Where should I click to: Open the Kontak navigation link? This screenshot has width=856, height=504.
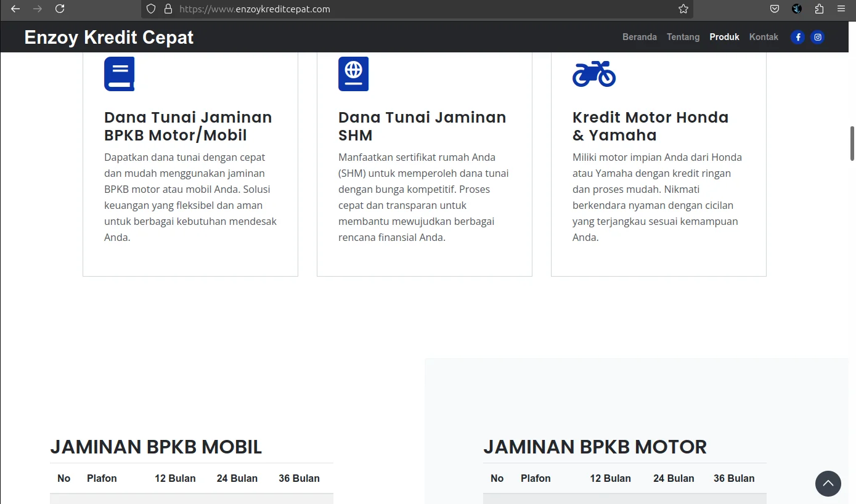[764, 37]
